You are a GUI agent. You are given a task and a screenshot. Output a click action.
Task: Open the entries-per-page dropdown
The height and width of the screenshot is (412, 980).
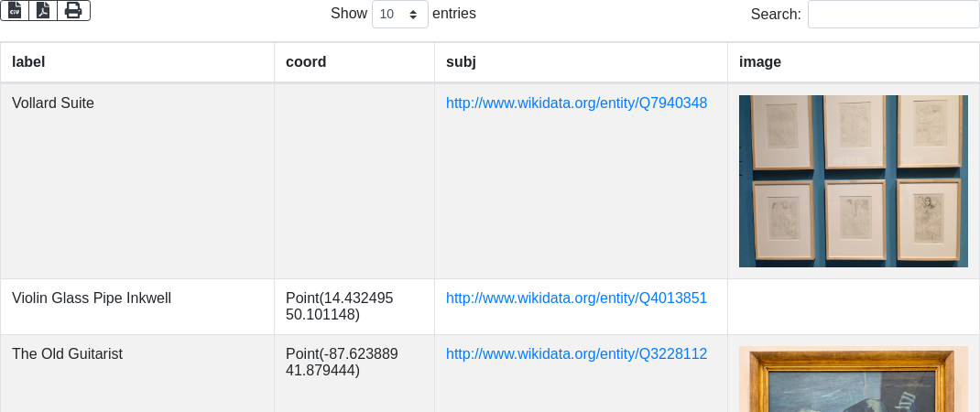coord(399,14)
